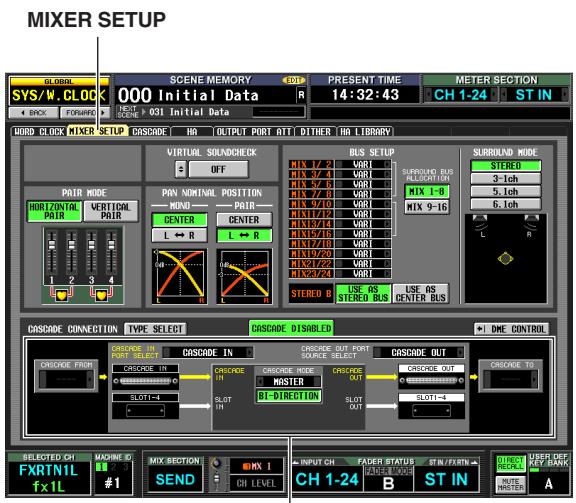Click the CASCADE IN connector port icon
The height and width of the screenshot is (503, 576).
(x=145, y=381)
